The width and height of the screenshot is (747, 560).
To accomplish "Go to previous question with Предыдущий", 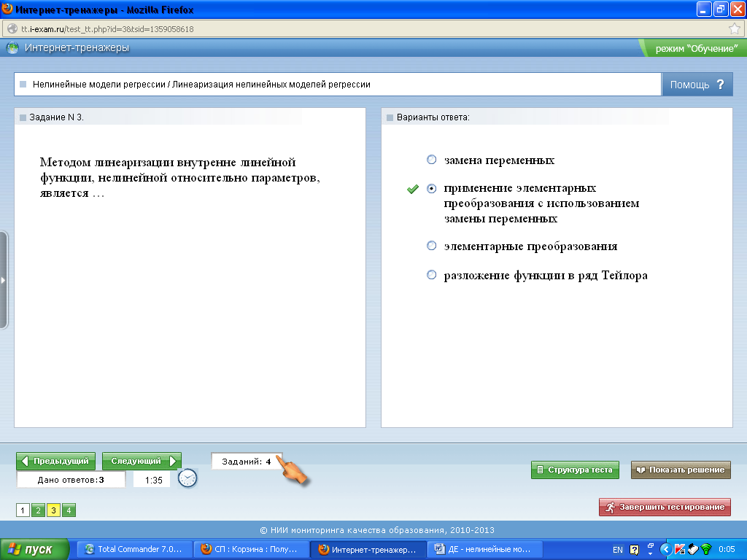I will (55, 461).
